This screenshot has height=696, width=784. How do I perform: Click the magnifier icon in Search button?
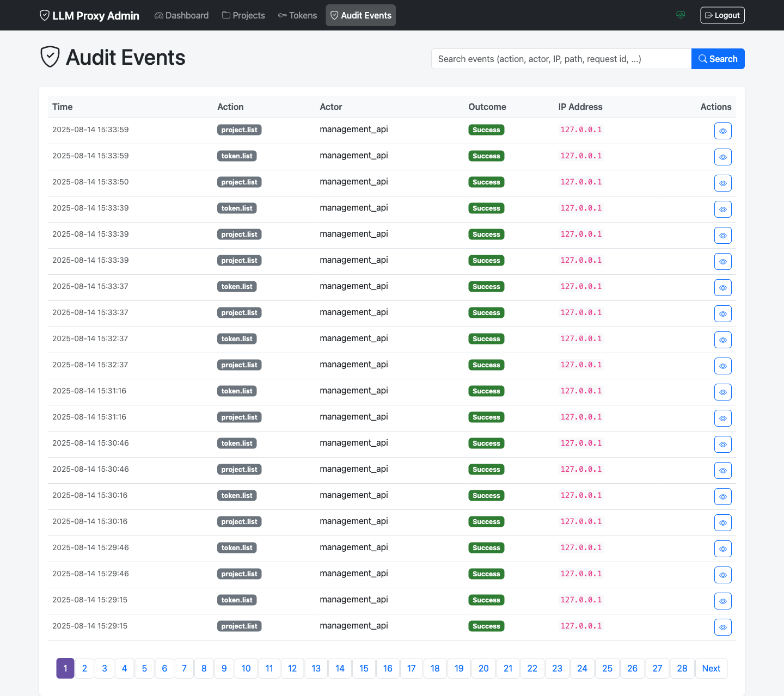click(x=702, y=58)
